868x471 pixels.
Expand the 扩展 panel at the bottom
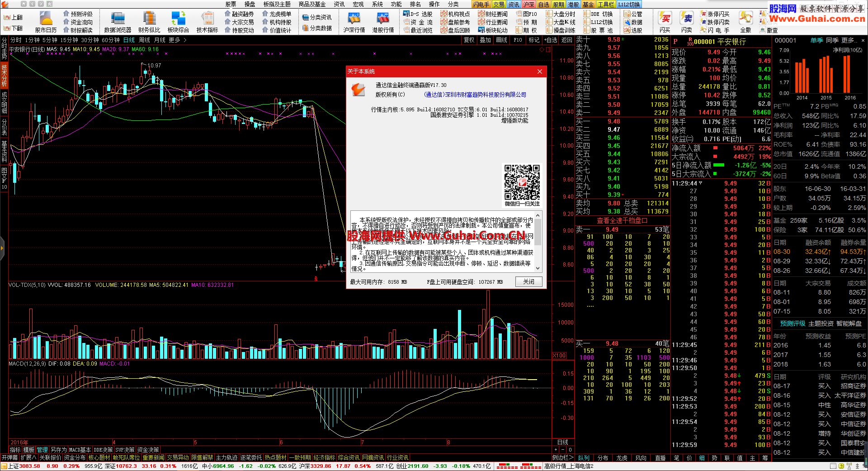28,457
